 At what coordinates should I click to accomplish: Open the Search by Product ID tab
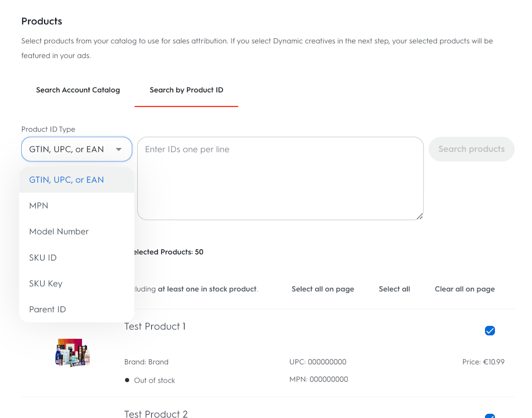[186, 90]
